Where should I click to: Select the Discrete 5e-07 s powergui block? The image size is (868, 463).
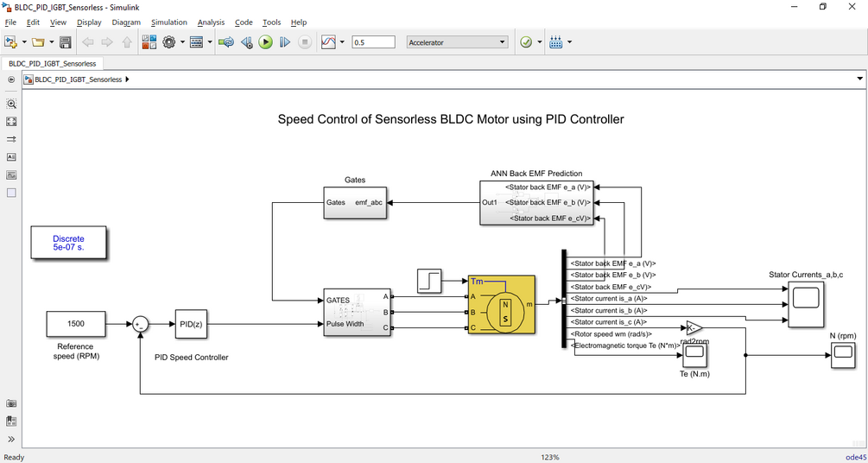(x=68, y=243)
